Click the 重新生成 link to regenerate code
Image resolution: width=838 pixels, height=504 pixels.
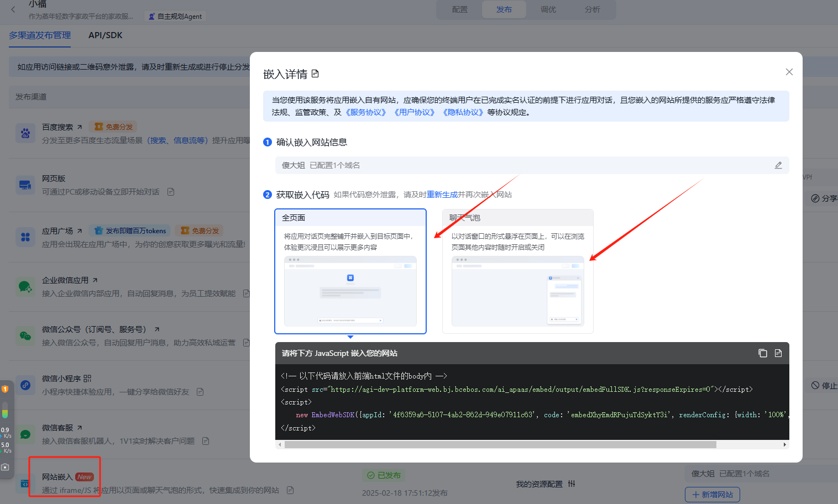click(442, 195)
